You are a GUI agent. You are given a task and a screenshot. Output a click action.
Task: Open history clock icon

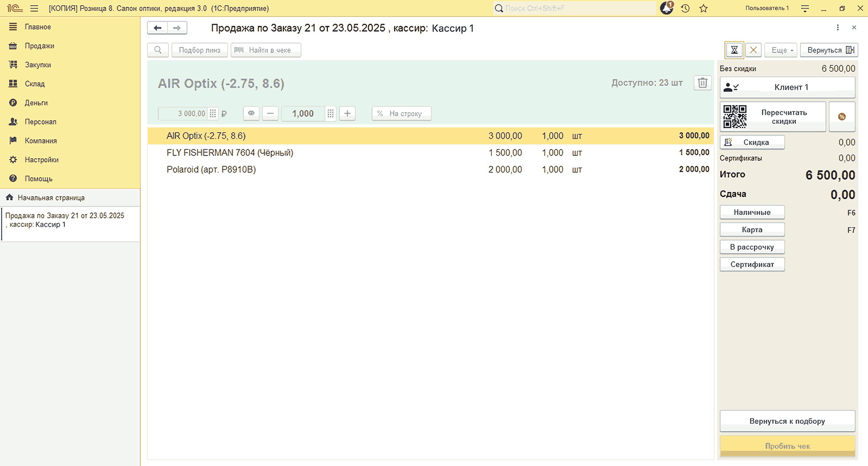pyautogui.click(x=685, y=8)
